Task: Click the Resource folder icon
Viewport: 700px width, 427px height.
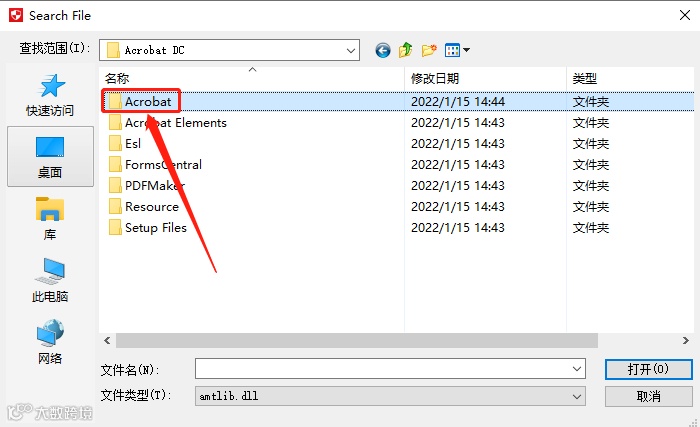Action: pyautogui.click(x=115, y=206)
